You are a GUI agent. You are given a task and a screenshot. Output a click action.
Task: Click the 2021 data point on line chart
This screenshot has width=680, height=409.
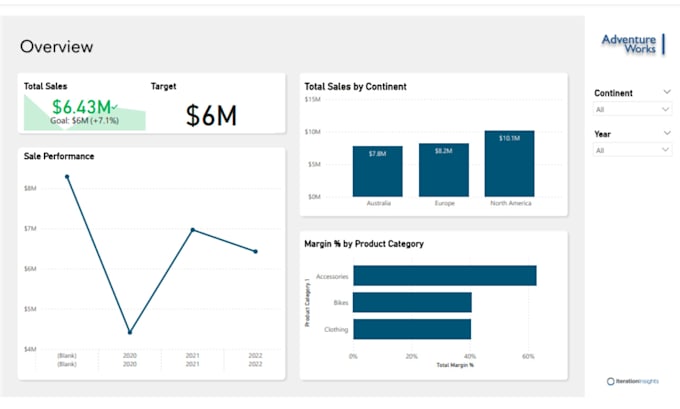[193, 229]
